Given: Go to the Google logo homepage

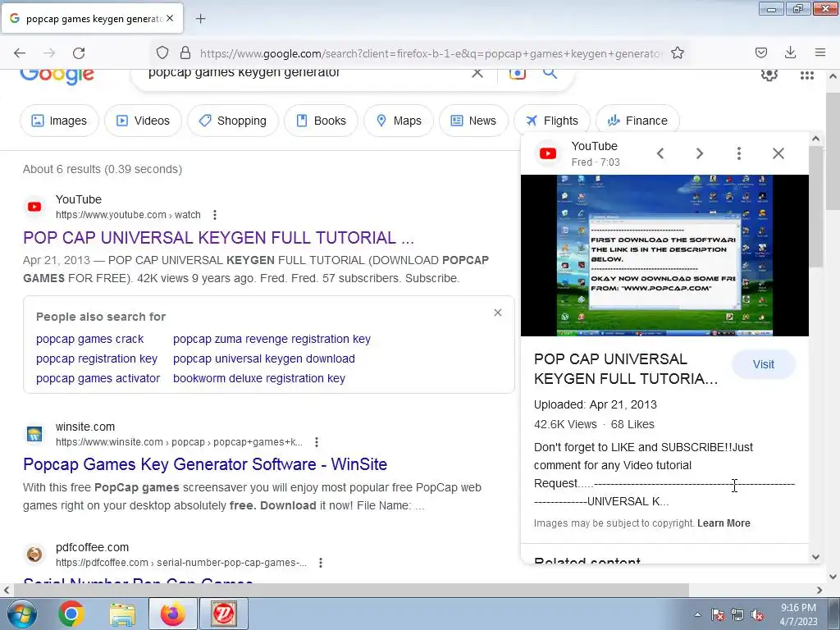Looking at the screenshot, I should (57, 76).
